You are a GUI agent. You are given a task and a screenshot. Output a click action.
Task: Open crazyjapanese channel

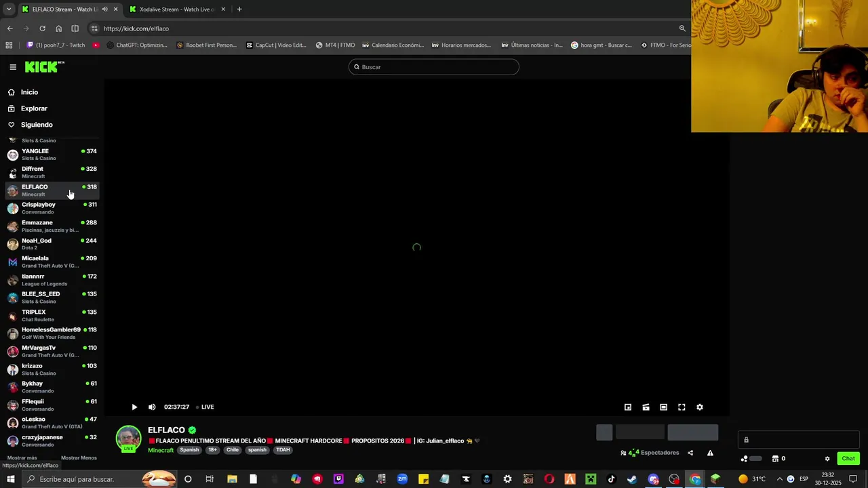(52, 441)
